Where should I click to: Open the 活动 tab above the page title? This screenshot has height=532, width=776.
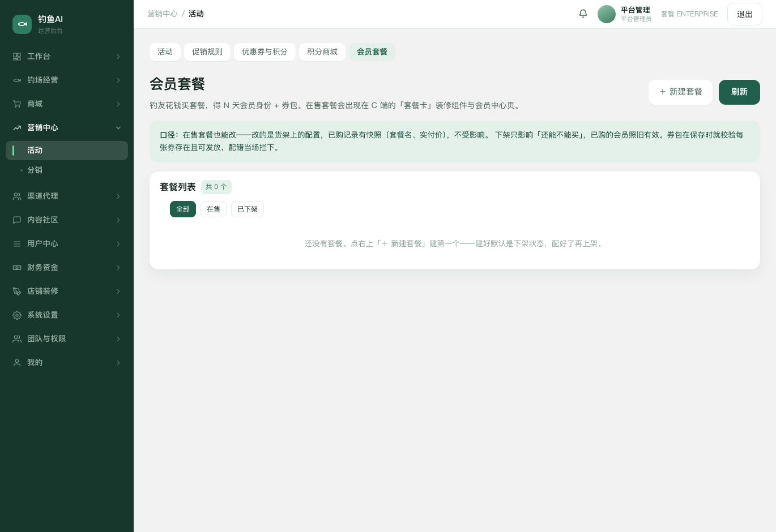click(165, 52)
